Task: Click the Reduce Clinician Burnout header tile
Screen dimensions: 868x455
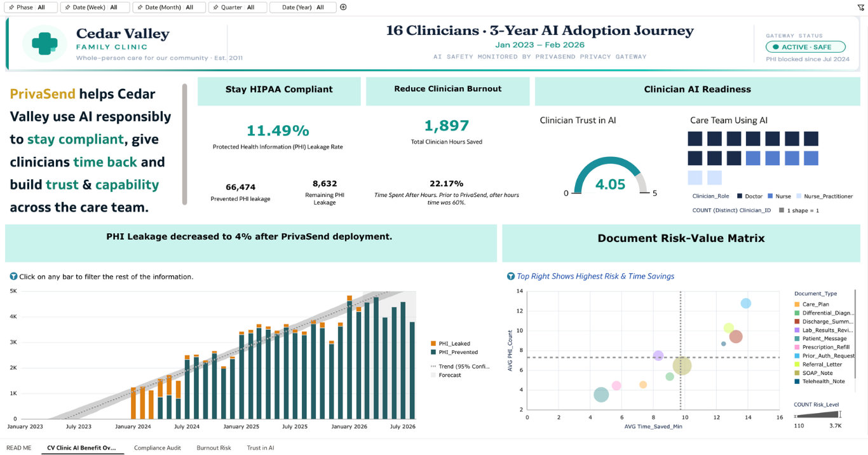Action: (448, 91)
